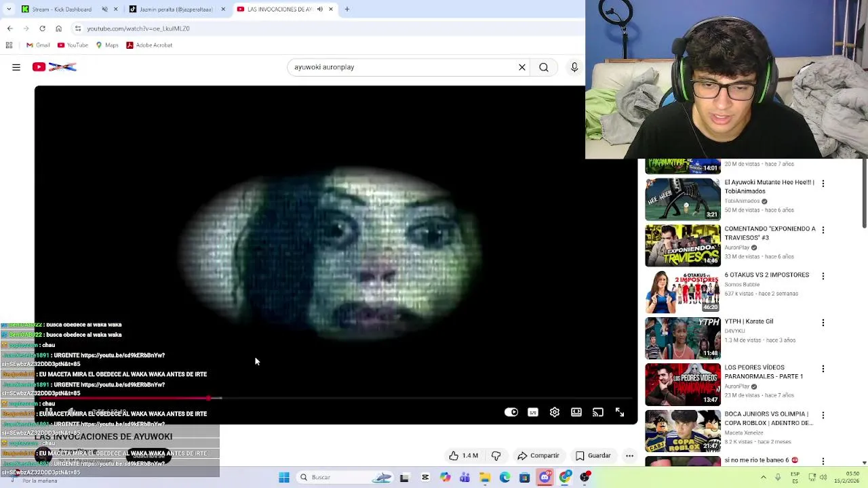Open more actions beside Guardar
Screen dimensions: 868x488
pos(629,455)
